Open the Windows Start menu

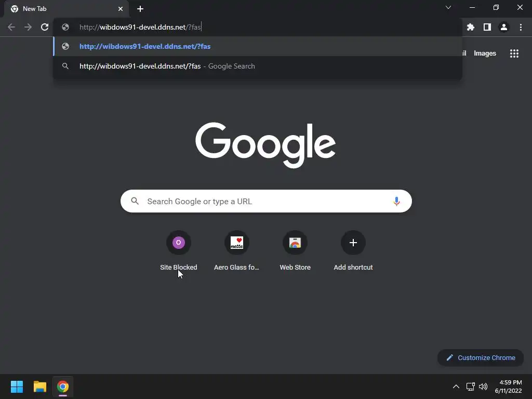17,387
